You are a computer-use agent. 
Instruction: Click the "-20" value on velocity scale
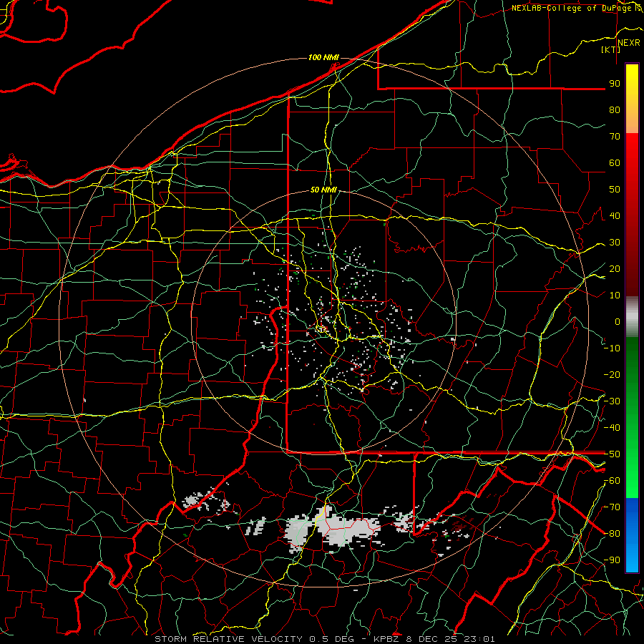click(612, 375)
